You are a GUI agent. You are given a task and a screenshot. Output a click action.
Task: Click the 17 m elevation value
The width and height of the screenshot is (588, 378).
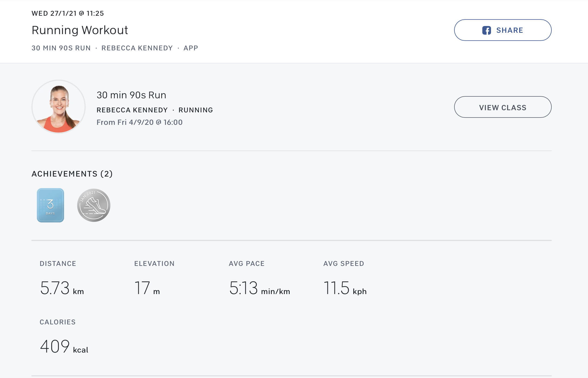point(147,288)
